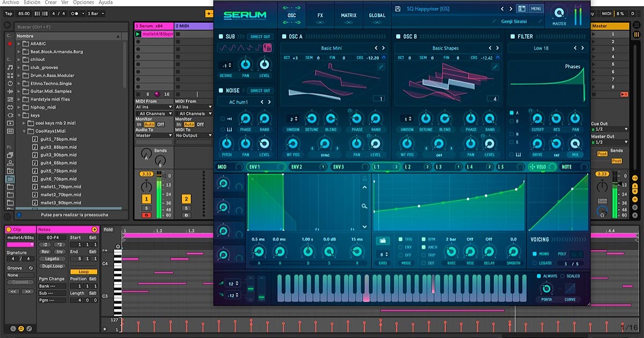Screen dimensions: 644x338
Task: Turn the LFO Rate knob
Action: click(451, 251)
